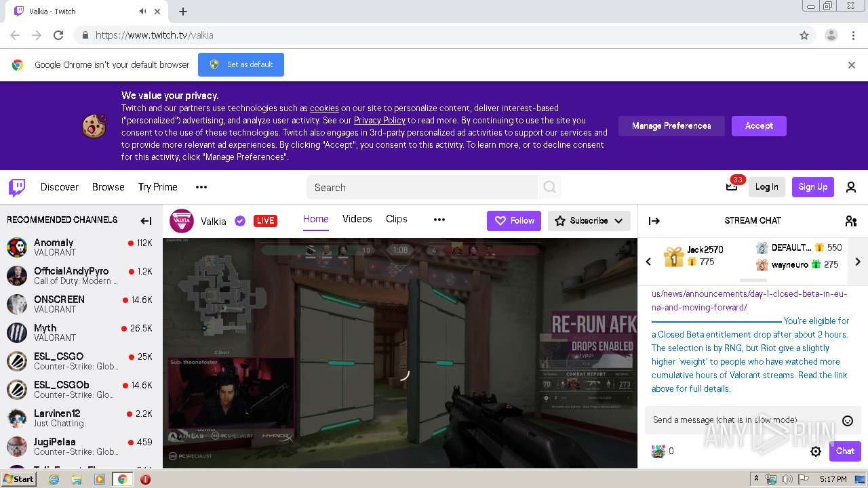
Task: Open ONSCREEN channel
Action: [81, 304]
